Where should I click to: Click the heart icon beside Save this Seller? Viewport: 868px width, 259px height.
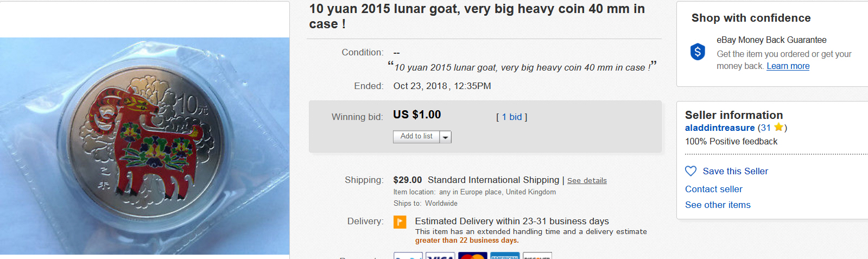(x=690, y=171)
